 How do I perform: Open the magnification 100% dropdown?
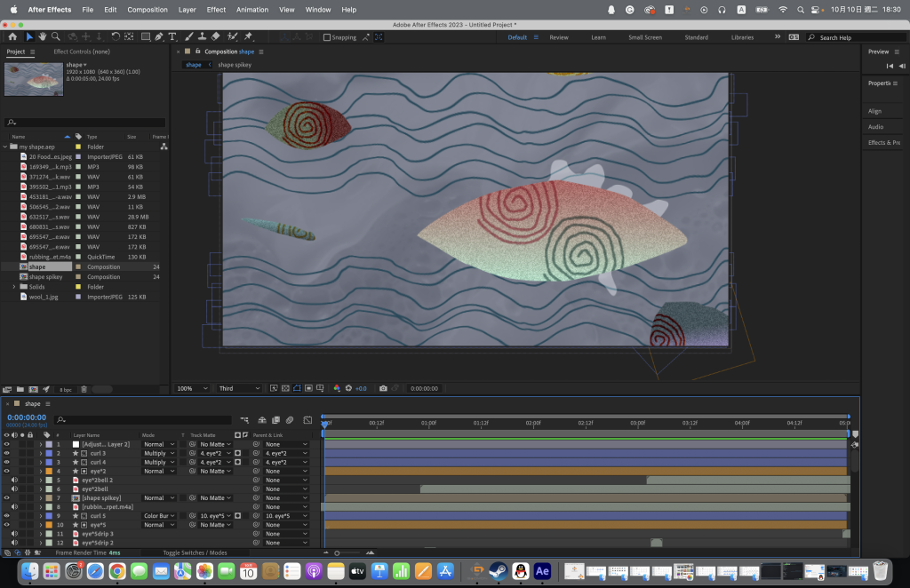pos(193,388)
